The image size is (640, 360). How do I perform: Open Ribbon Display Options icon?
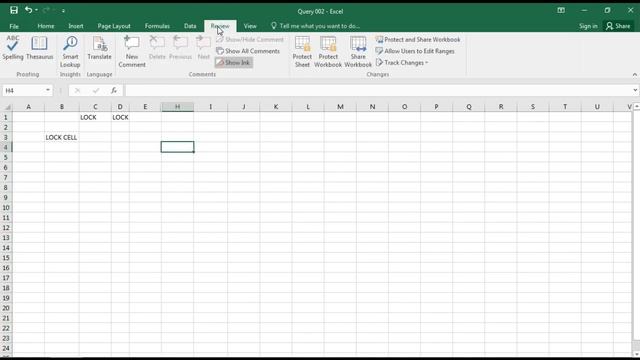click(x=561, y=11)
